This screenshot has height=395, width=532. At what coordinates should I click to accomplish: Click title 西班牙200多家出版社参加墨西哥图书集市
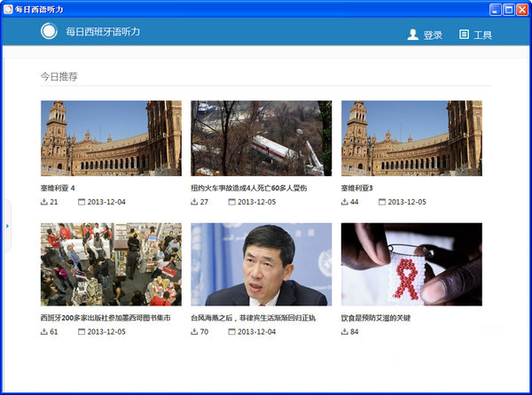click(x=106, y=318)
